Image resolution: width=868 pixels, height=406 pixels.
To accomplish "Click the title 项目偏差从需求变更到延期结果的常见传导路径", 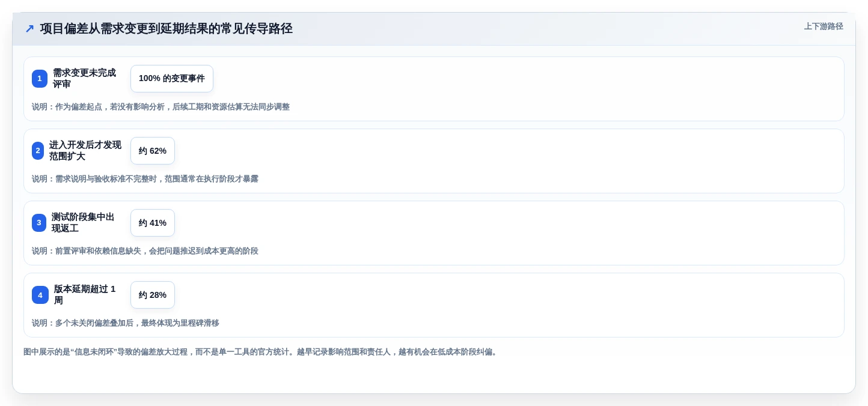I will [167, 28].
